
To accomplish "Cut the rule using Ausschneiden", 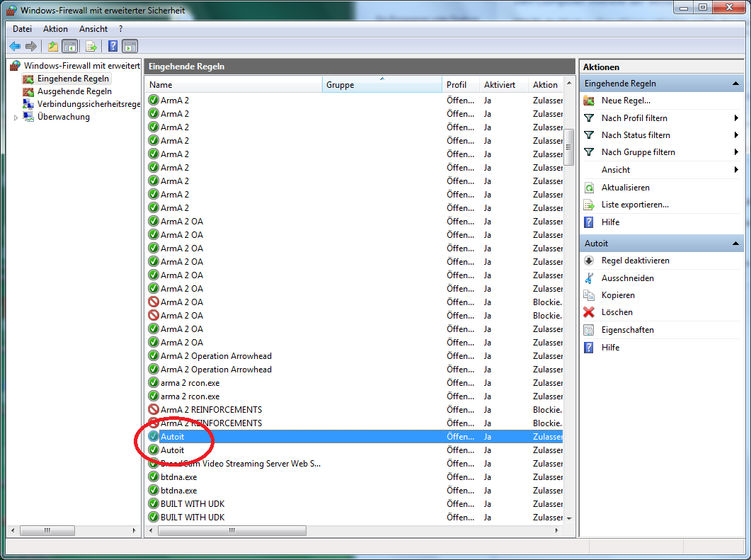I will (x=627, y=278).
